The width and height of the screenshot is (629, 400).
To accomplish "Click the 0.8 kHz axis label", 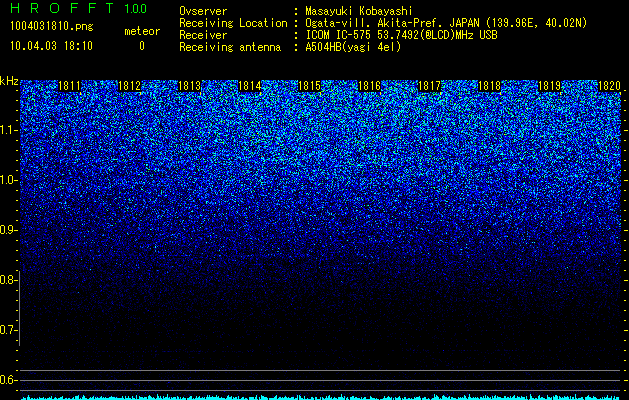I will pos(8,280).
